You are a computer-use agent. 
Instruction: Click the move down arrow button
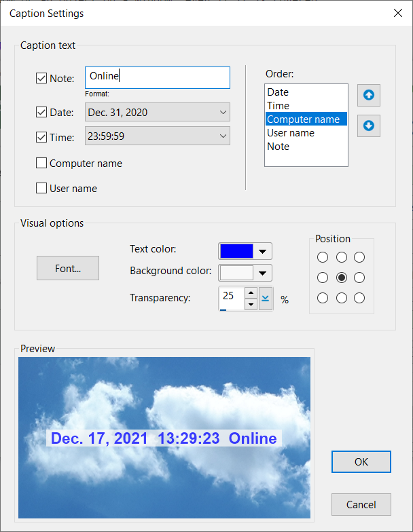[368, 126]
